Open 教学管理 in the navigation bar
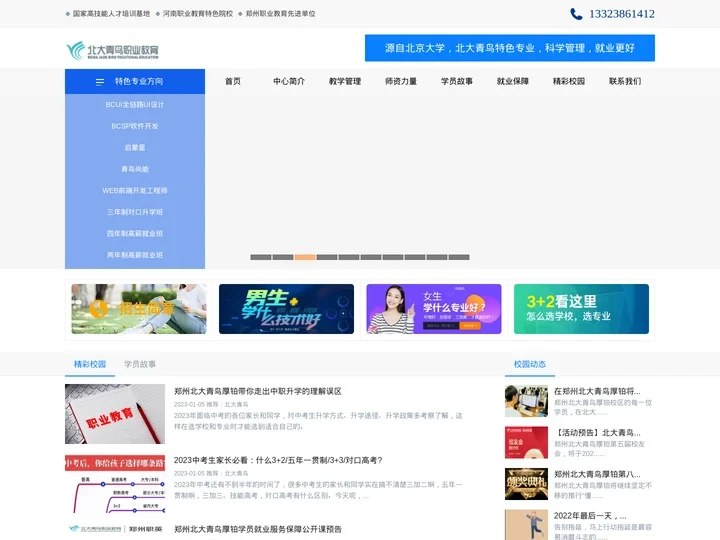Image resolution: width=720 pixels, height=540 pixels. coord(345,81)
